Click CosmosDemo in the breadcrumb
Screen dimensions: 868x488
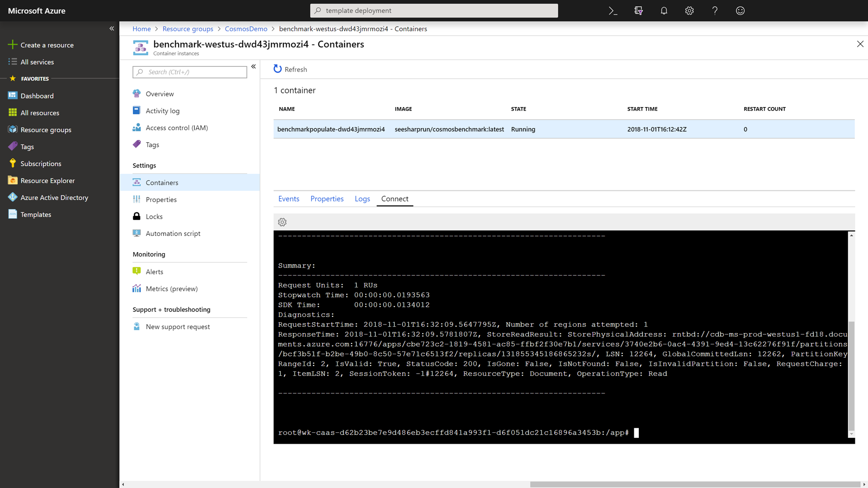pos(246,29)
